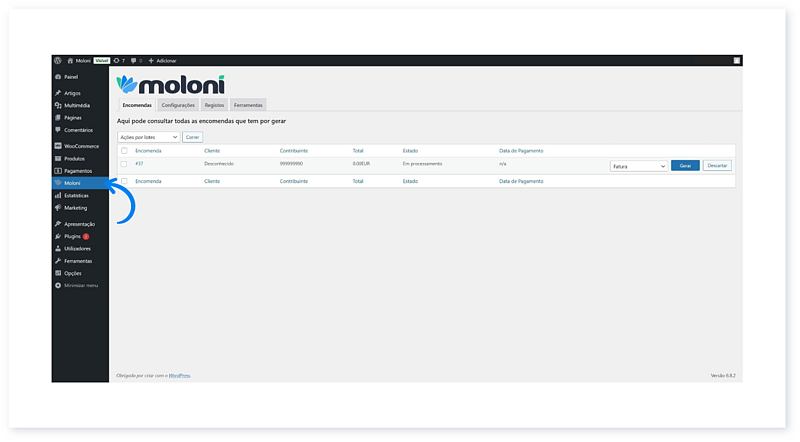Tick the select-all checkbox in table header
The height and width of the screenshot is (442, 800).
click(x=124, y=151)
